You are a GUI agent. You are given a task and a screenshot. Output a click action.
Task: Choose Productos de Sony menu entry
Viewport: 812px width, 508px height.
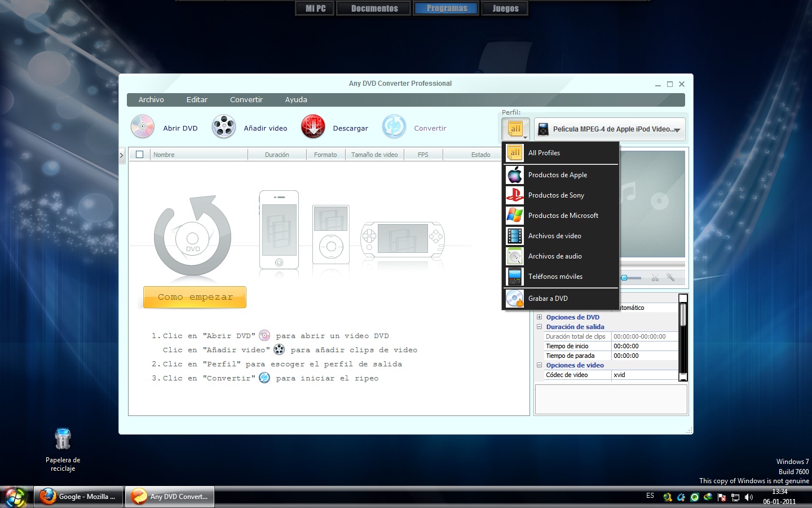(x=561, y=195)
